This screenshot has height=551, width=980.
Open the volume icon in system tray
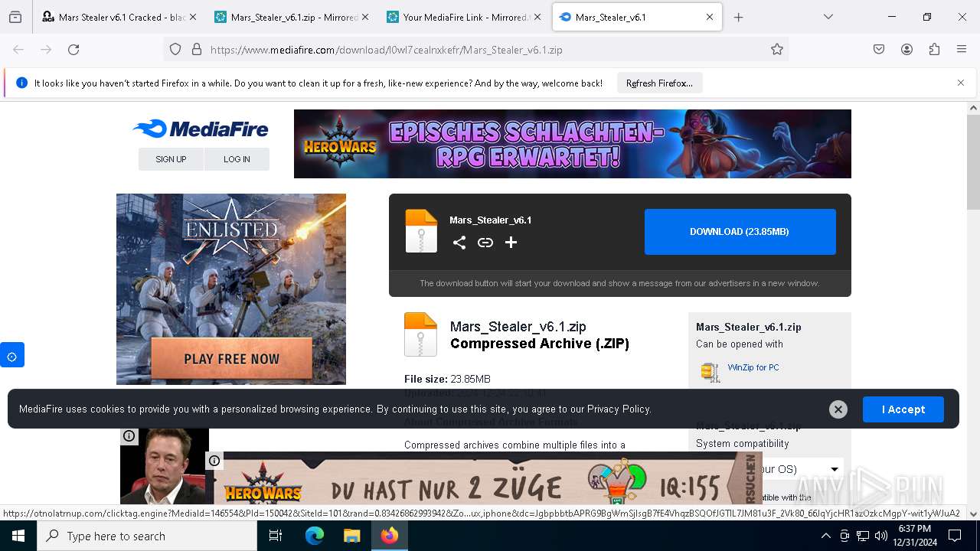click(x=881, y=536)
